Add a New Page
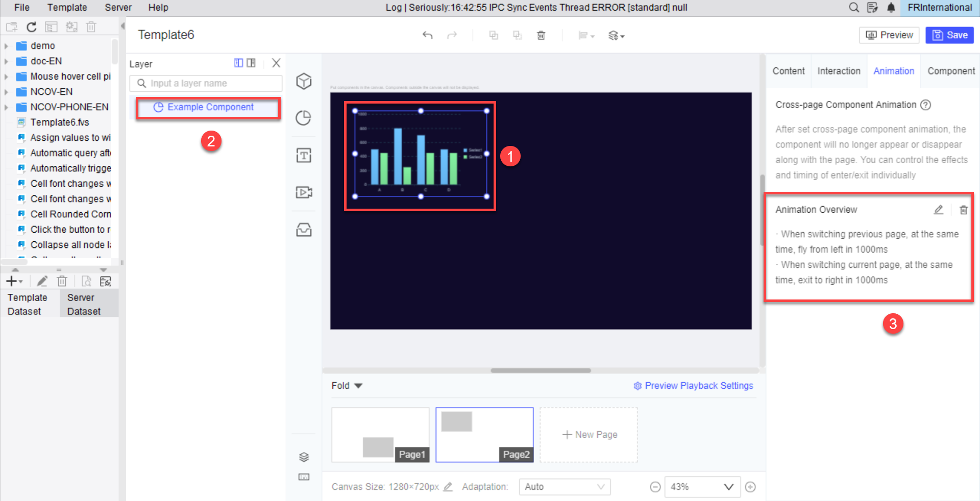 point(589,435)
